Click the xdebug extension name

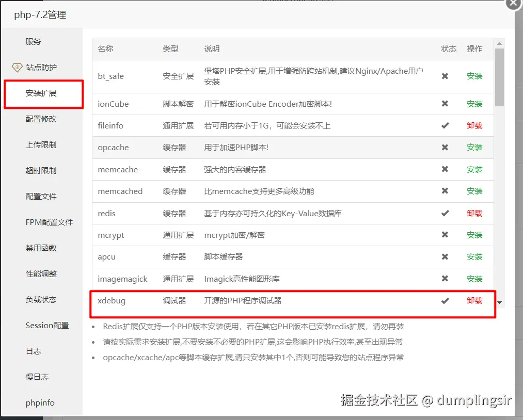click(112, 301)
